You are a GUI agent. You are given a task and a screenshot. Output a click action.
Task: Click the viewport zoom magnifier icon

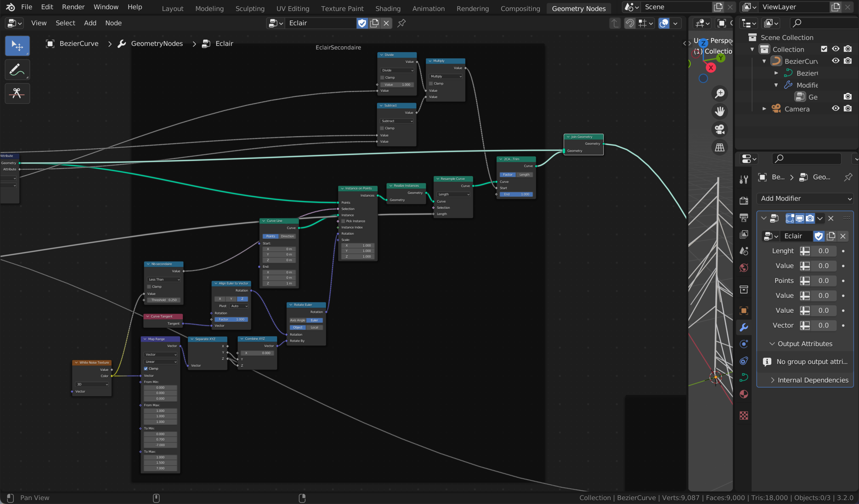pyautogui.click(x=719, y=93)
